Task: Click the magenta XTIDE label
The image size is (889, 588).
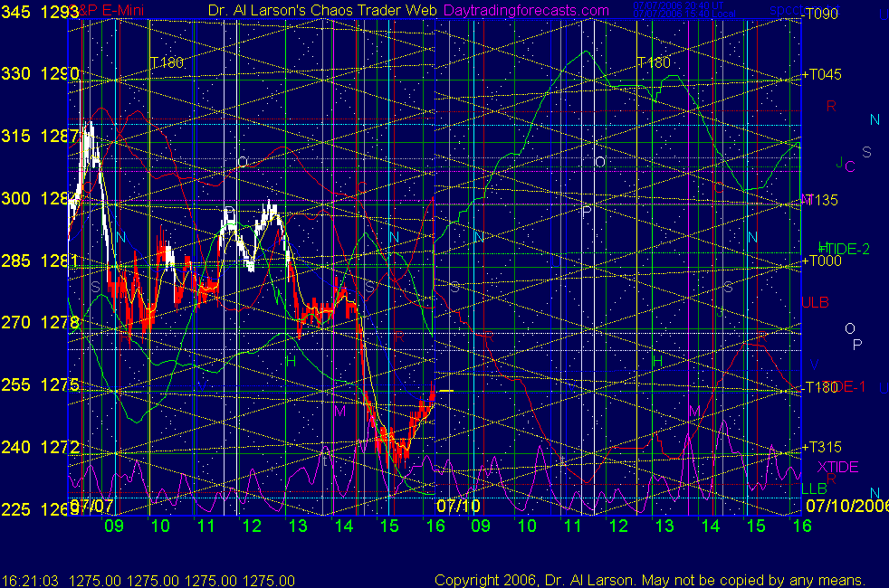Action: coord(836,466)
